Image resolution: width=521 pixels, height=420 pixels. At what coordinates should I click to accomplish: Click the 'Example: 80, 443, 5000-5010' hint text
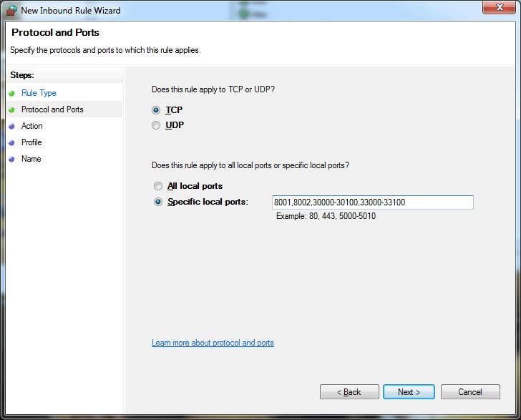tap(326, 216)
